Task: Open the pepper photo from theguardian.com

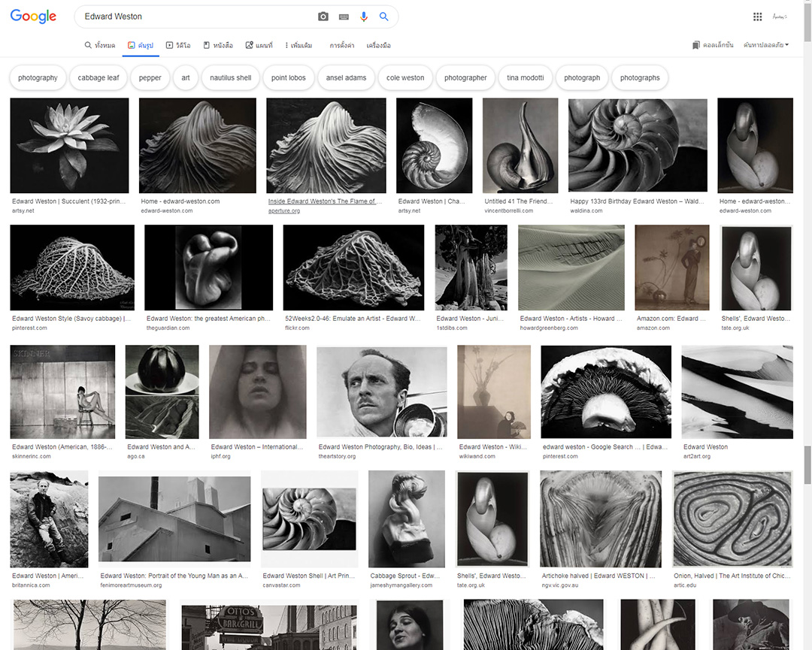Action: click(x=208, y=268)
